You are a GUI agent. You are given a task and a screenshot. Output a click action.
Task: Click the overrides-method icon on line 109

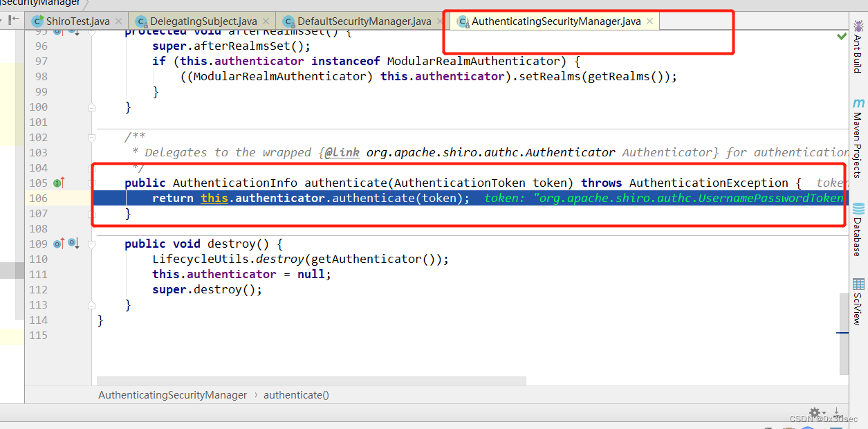pyautogui.click(x=59, y=244)
